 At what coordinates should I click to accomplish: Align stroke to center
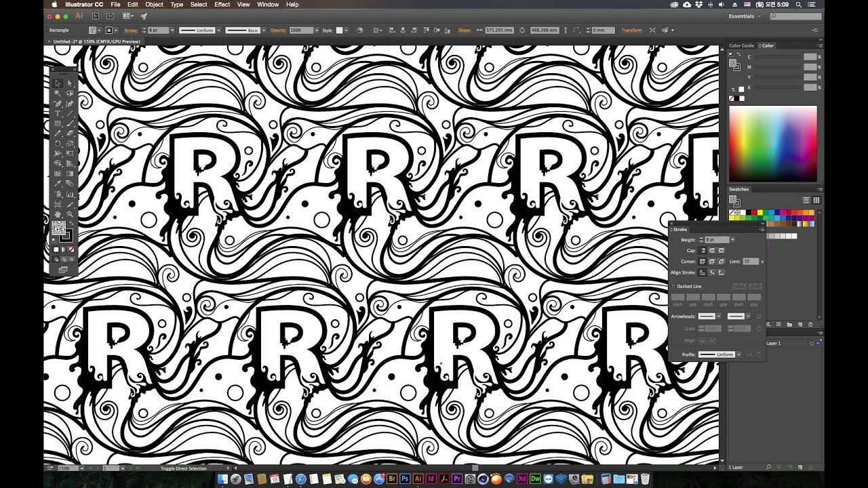point(703,272)
